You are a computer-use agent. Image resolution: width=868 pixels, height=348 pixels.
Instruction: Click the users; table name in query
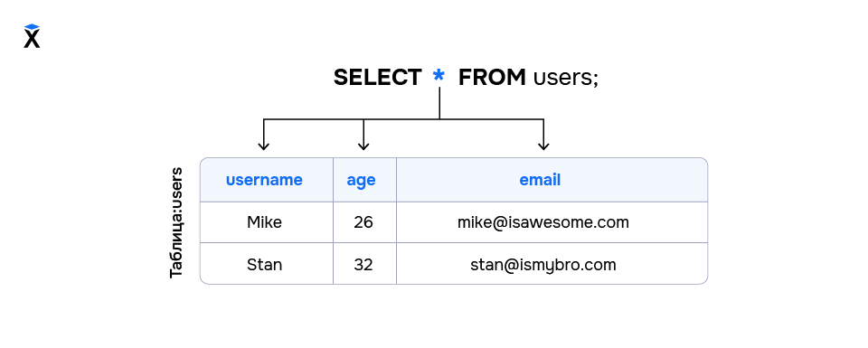(566, 79)
